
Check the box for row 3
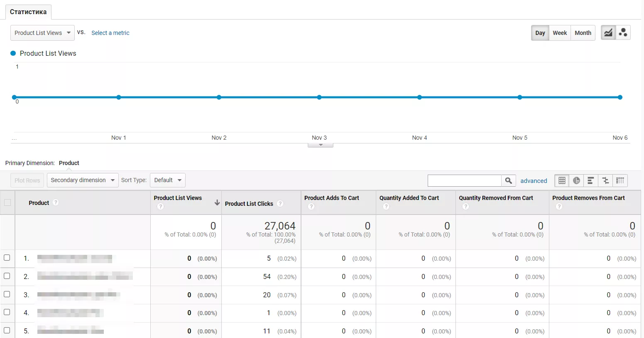(7, 294)
